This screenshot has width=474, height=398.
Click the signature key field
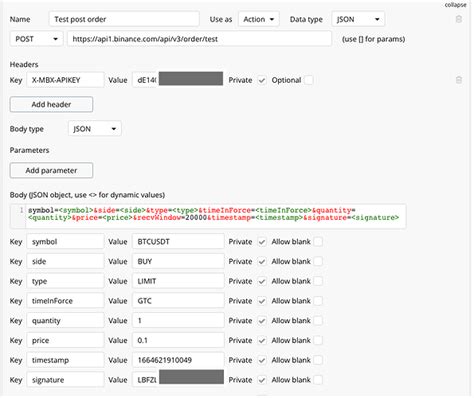tap(65, 380)
